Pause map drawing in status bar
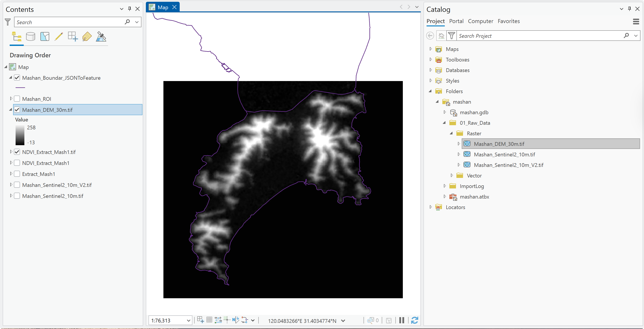Screen dimensions: 644x329 402,320
